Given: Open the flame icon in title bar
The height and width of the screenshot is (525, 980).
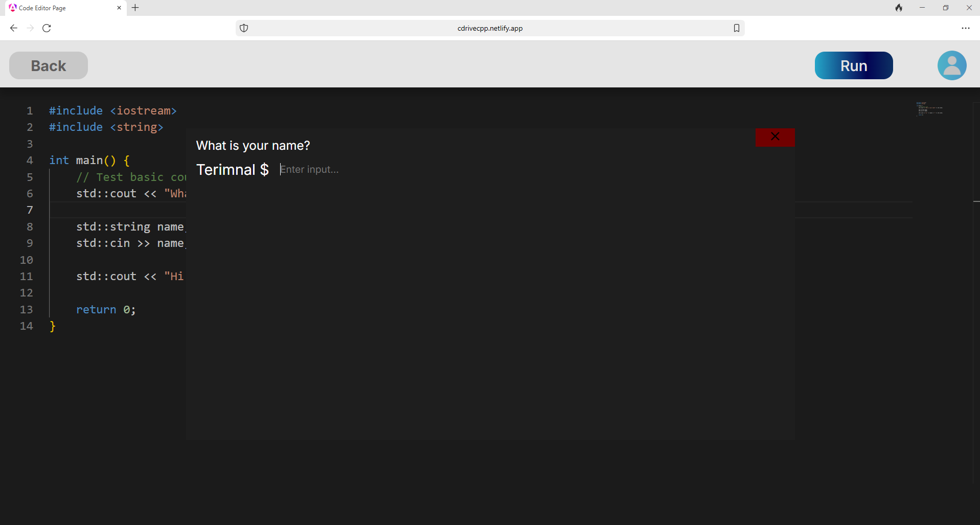Looking at the screenshot, I should coord(899,8).
